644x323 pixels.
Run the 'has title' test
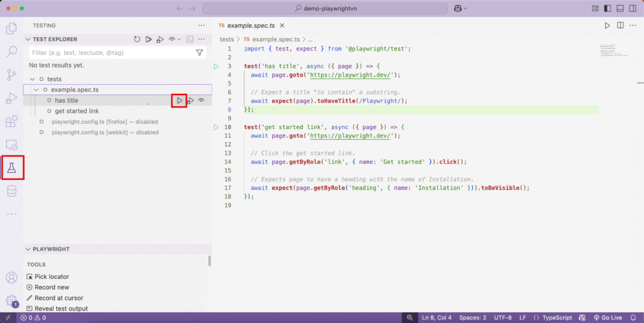[179, 100]
